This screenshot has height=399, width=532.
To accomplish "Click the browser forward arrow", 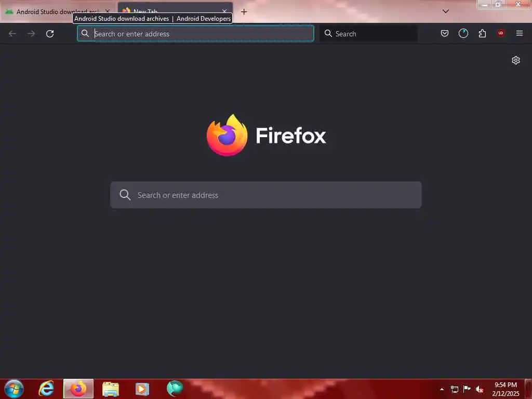I will pos(31,34).
